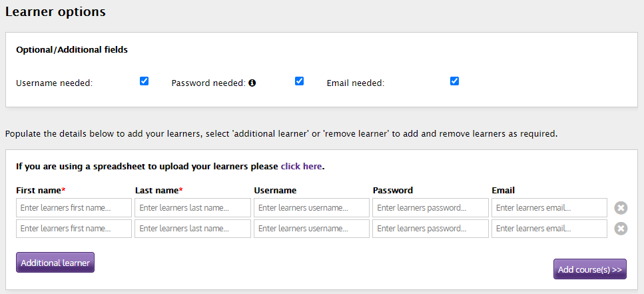Focus second row Password field
Image resolution: width=644 pixels, height=294 pixels.
[x=430, y=229]
